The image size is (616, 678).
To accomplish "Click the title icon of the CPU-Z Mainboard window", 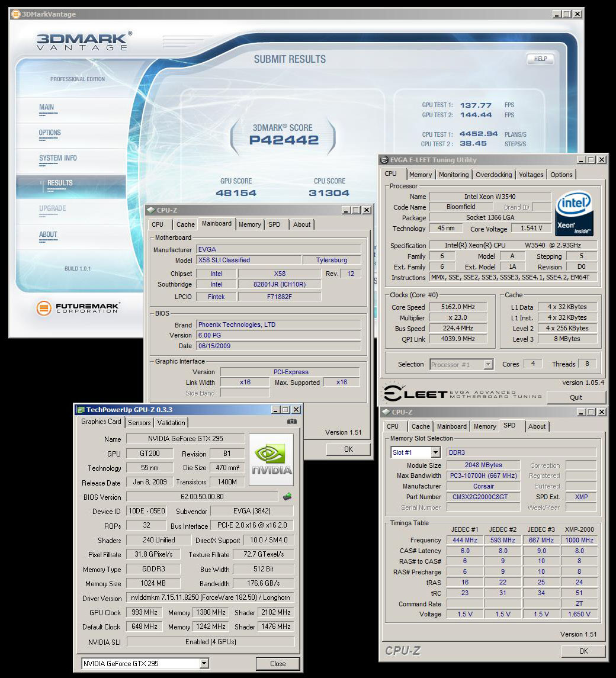I will click(151, 210).
